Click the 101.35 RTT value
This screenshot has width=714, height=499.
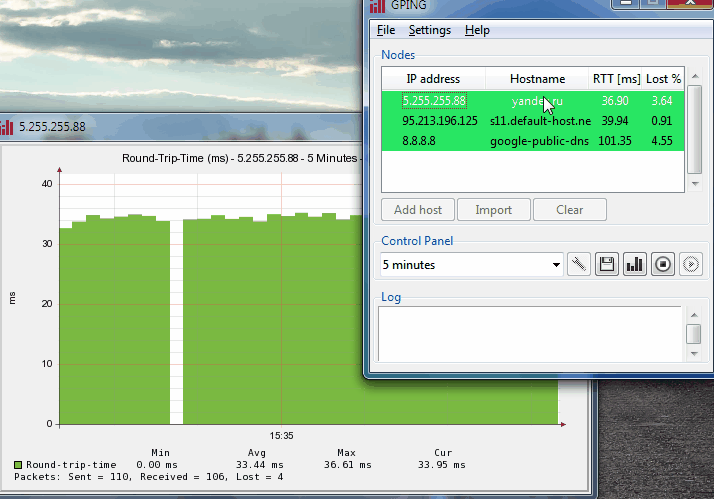[x=615, y=141]
